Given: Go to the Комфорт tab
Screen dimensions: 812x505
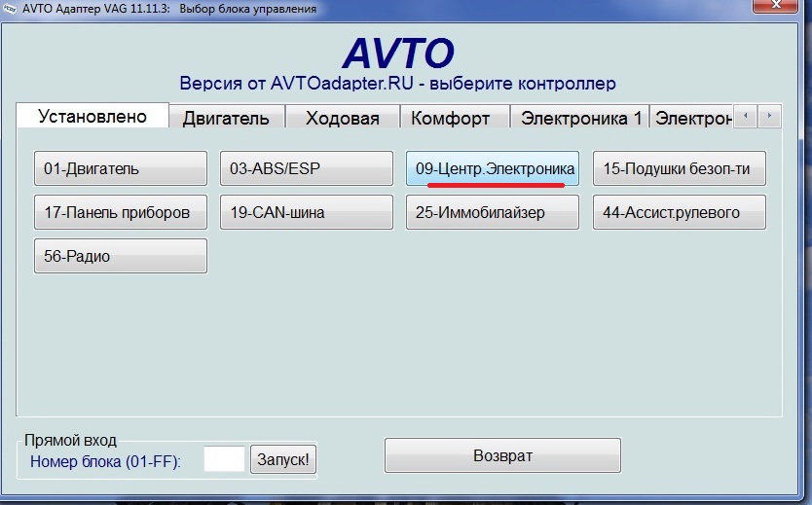Looking at the screenshot, I should tap(450, 118).
